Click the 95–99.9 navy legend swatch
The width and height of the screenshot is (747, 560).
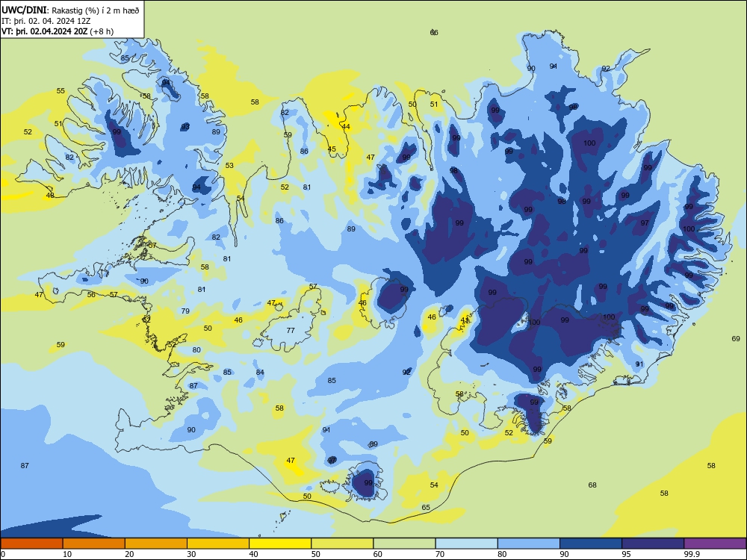(653, 544)
